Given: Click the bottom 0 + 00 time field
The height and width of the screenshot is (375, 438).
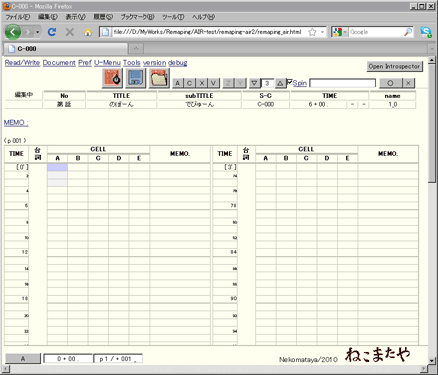Looking at the screenshot, I should pyautogui.click(x=68, y=359).
